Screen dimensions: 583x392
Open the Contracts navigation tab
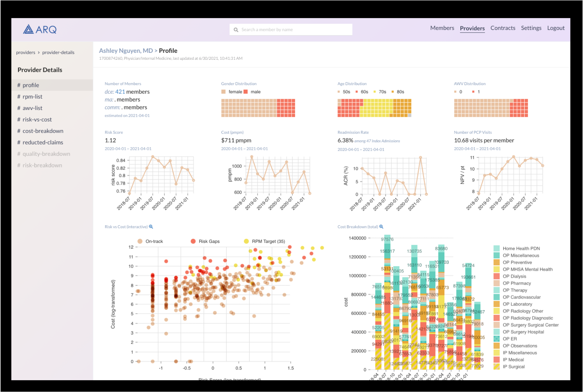point(503,28)
